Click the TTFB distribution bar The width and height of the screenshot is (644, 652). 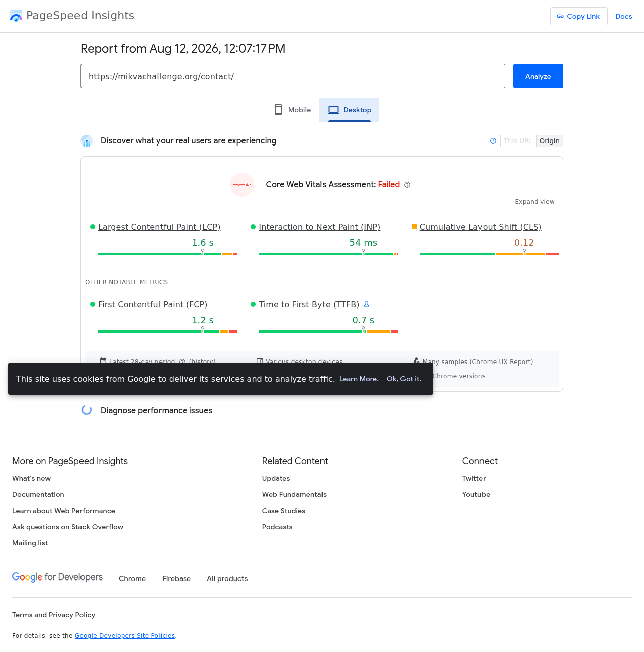click(329, 332)
